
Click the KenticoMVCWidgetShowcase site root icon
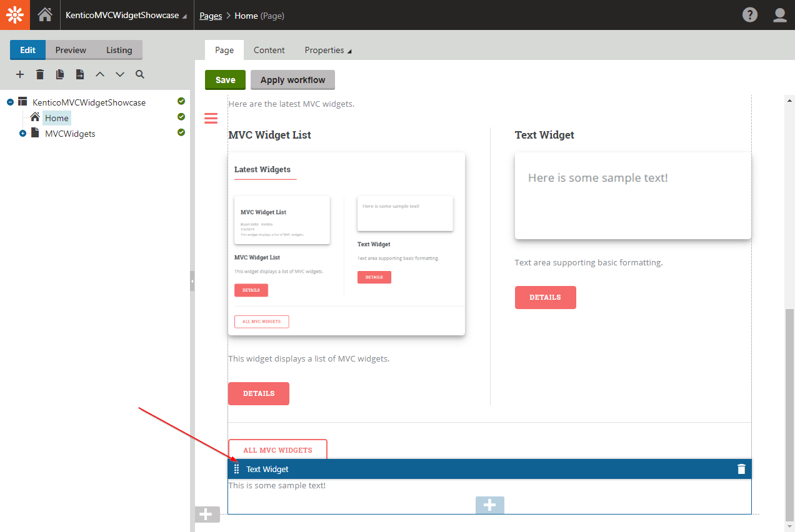click(x=22, y=101)
